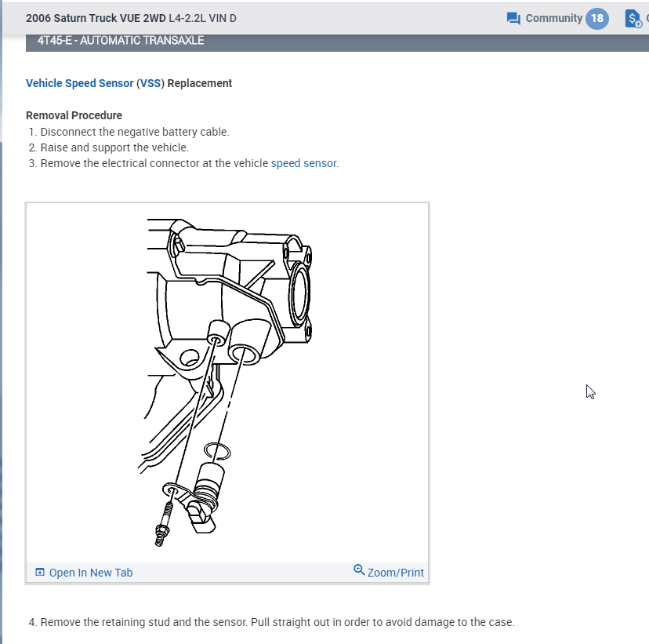Click the dollar document quote icon
Viewport: 649px width, 644px height.
tap(633, 19)
